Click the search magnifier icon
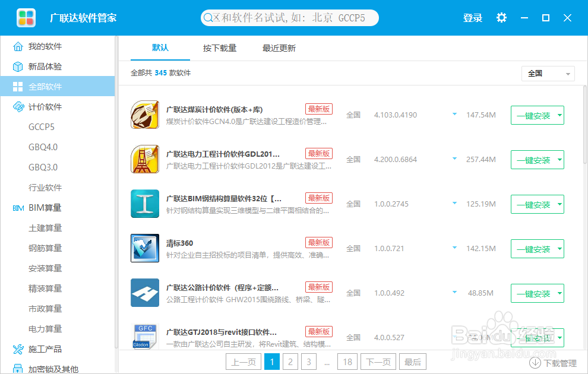588x374 pixels. tap(208, 18)
